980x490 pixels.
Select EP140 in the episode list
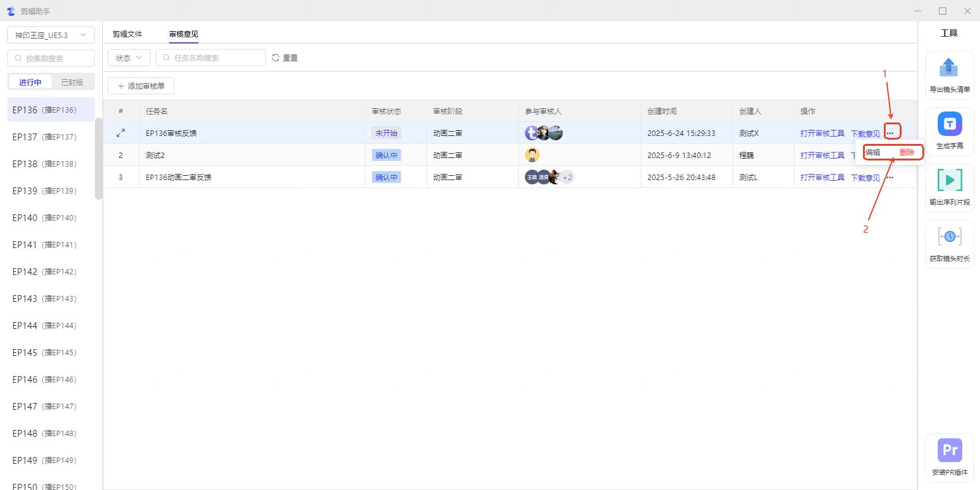tap(44, 218)
